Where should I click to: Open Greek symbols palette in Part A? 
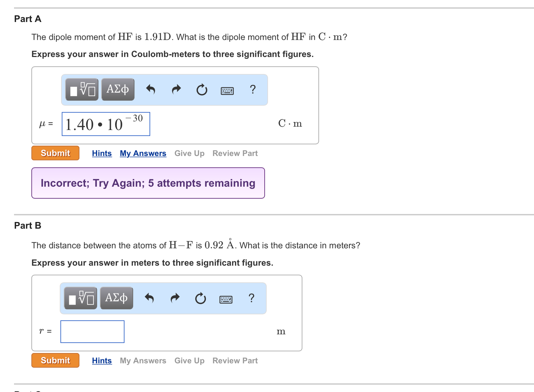[x=118, y=90]
